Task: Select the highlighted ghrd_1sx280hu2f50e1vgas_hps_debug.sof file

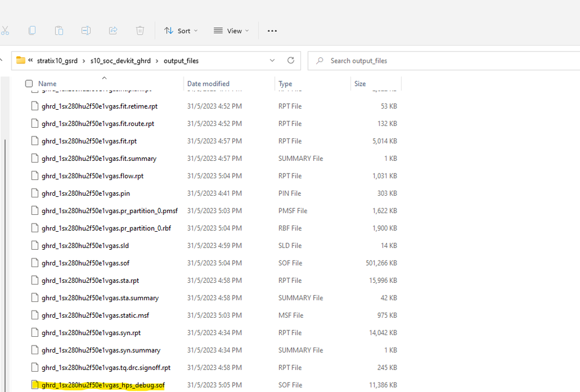Action: click(x=103, y=385)
